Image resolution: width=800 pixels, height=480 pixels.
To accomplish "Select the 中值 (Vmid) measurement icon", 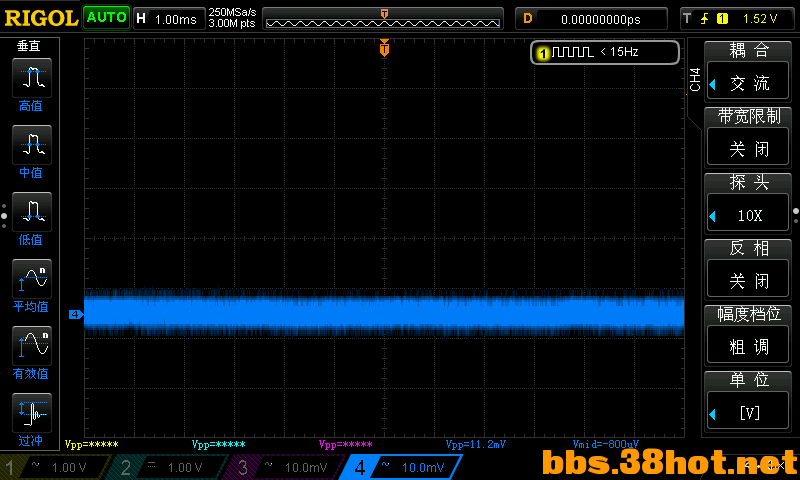I will point(32,145).
